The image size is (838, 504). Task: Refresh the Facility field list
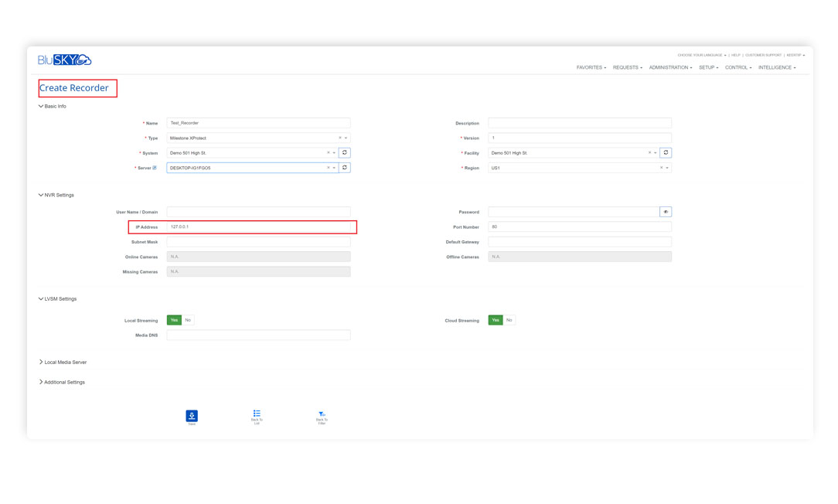pos(666,153)
